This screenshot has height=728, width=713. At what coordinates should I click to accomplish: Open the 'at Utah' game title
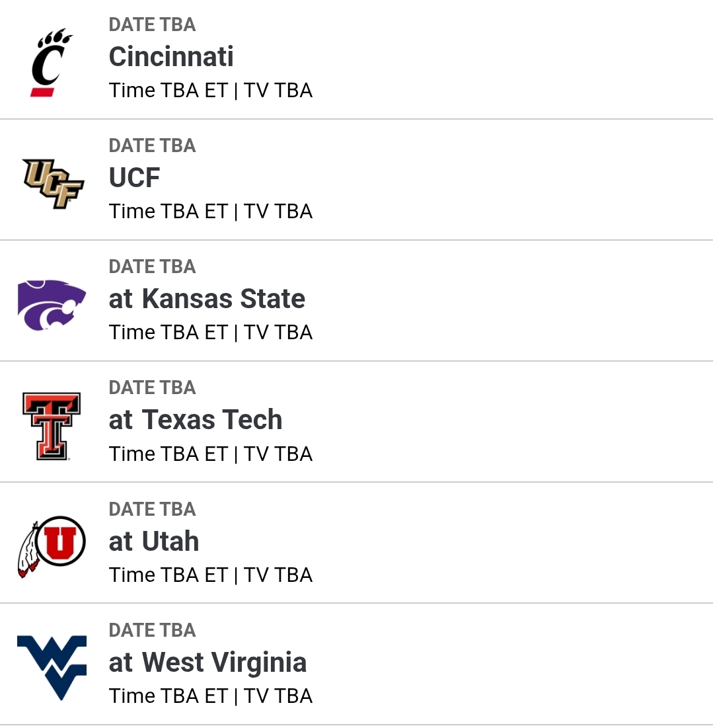154,542
